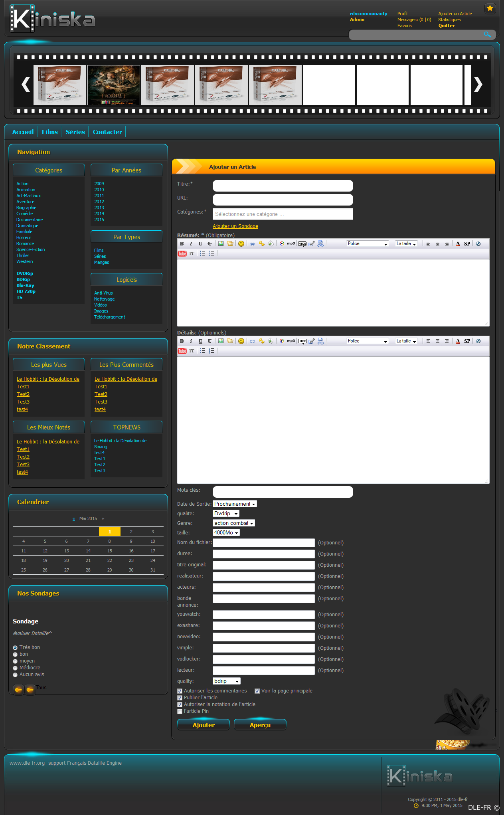The image size is (504, 815).
Task: Align text right in the Détails editor
Action: pos(447,341)
